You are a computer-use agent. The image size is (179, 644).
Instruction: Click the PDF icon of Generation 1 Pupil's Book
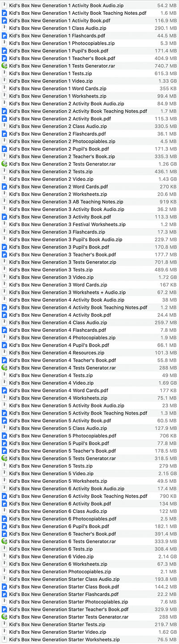pyautogui.click(x=4, y=51)
